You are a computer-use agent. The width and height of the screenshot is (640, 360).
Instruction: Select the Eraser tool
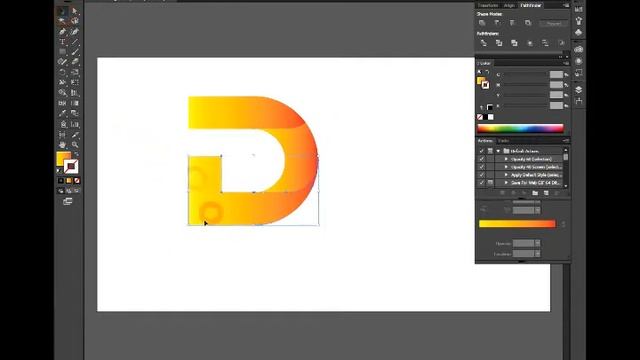pos(75,62)
